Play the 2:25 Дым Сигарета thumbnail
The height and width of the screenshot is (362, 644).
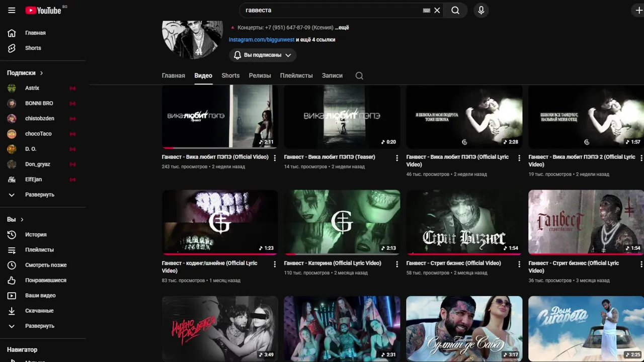(x=586, y=329)
